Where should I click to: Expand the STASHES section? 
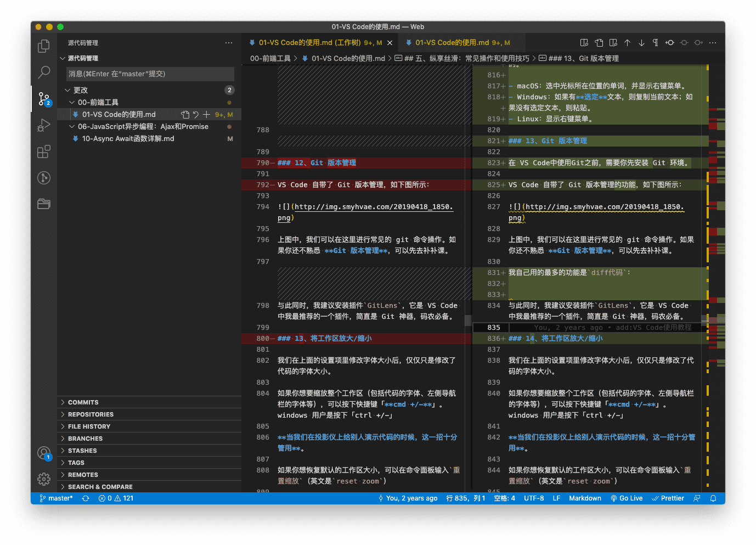coord(149,451)
